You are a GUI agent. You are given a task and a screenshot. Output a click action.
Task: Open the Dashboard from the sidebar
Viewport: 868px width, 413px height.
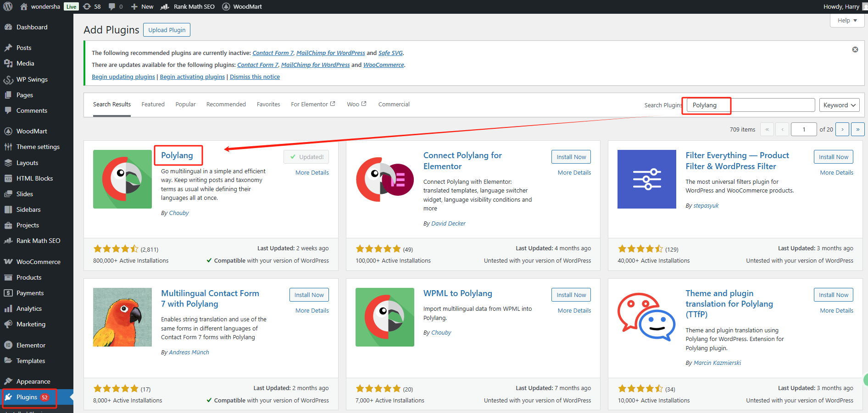[x=31, y=27]
